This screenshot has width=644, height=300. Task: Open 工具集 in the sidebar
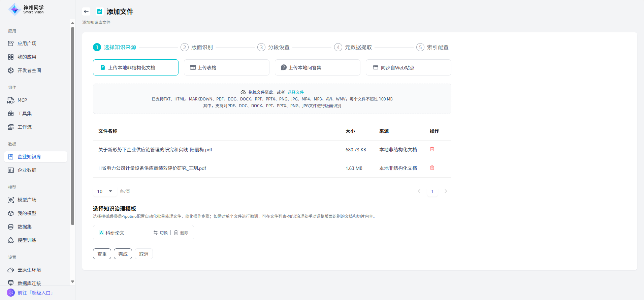tap(25, 114)
